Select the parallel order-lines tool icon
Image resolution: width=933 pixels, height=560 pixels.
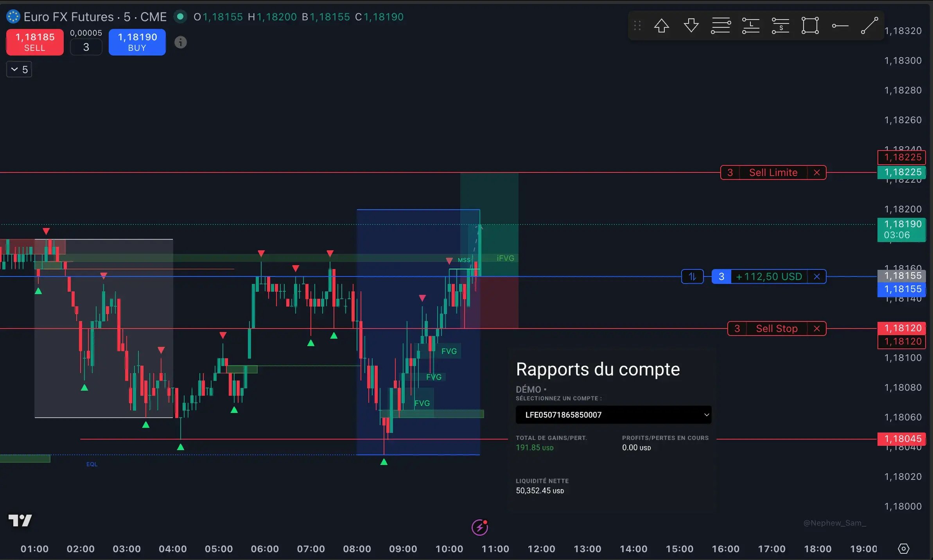721,25
